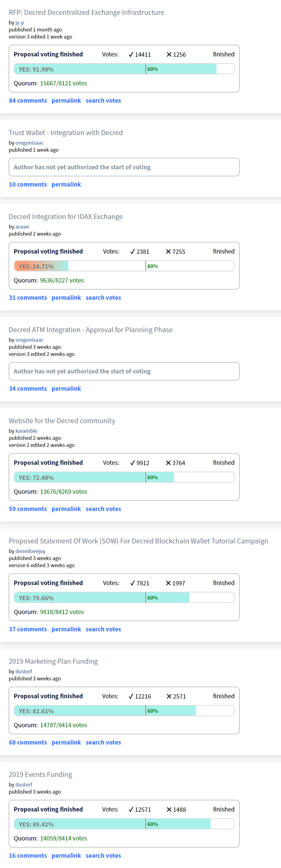Screen dimensions: 281x868
Task: Open Decred Integration for IDAX Exchange proposal
Action: click(66, 217)
